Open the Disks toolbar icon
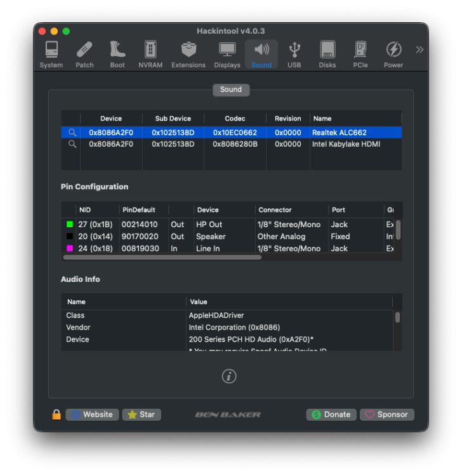 tap(327, 55)
